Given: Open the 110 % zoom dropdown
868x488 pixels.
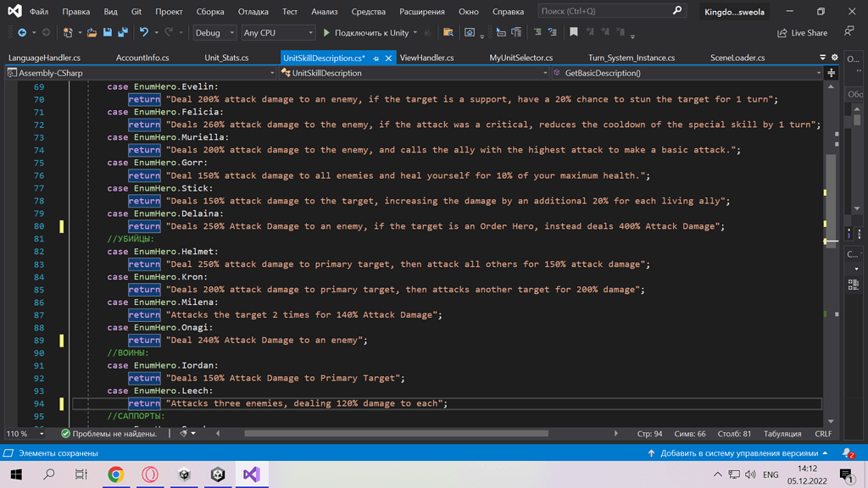Looking at the screenshot, I should pyautogui.click(x=25, y=434).
